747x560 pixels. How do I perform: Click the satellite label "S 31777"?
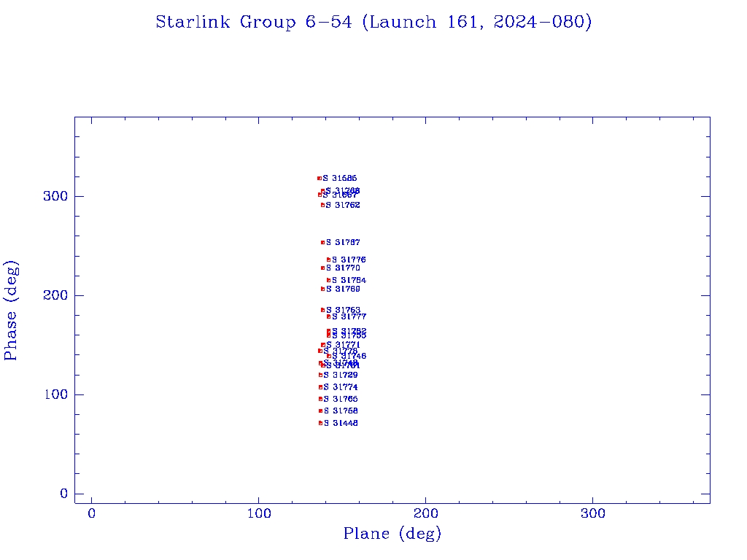349,316
